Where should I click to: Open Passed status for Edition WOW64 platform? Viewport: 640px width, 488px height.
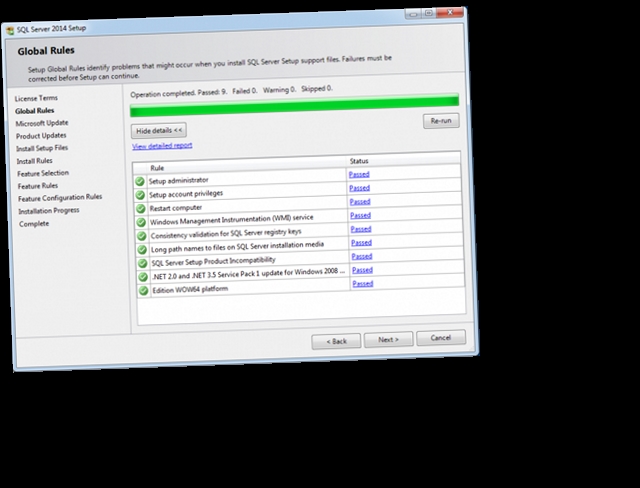pyautogui.click(x=362, y=284)
